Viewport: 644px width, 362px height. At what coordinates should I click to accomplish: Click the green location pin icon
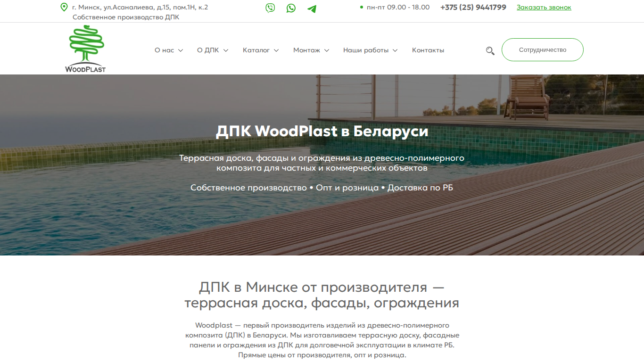click(64, 7)
